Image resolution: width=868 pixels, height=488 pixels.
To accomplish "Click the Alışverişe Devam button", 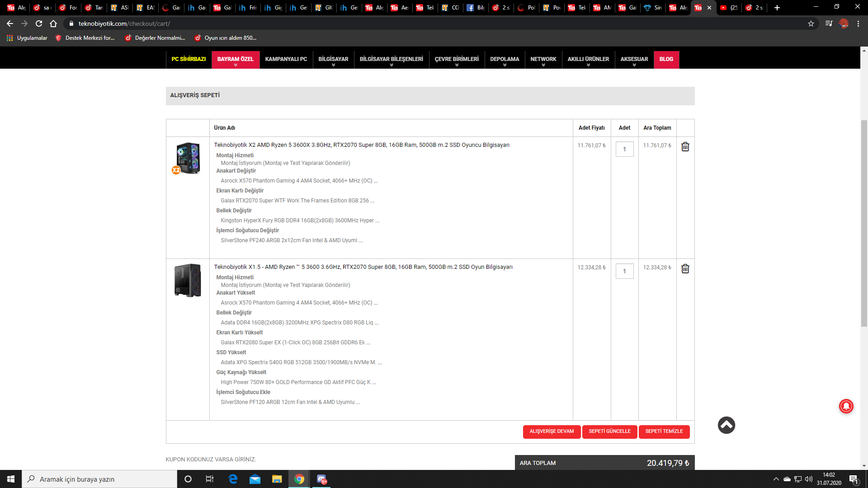I will (x=552, y=432).
